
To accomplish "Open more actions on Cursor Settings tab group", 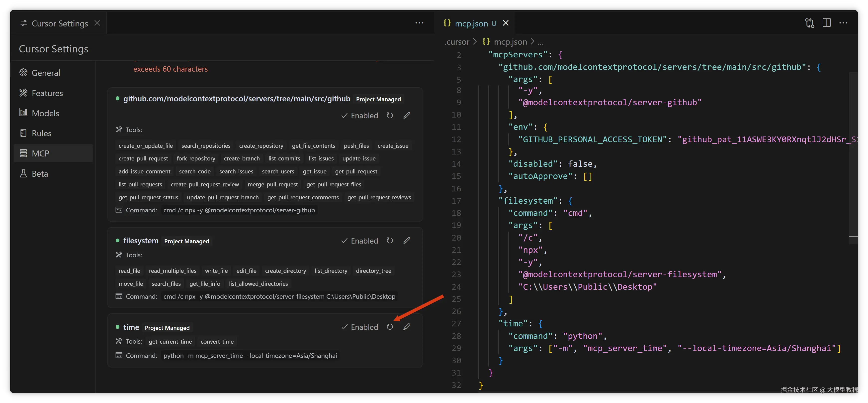I will (x=419, y=23).
